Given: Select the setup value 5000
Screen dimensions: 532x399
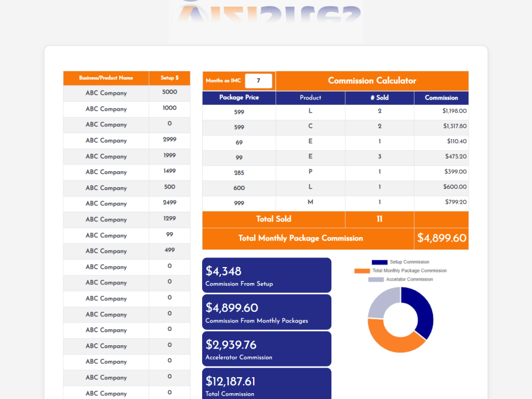Looking at the screenshot, I should click(170, 92).
